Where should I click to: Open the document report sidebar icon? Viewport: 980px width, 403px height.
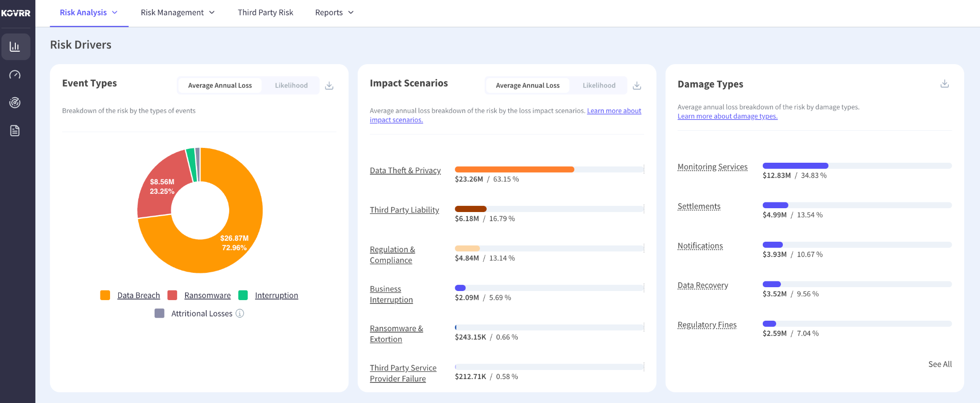(x=15, y=131)
